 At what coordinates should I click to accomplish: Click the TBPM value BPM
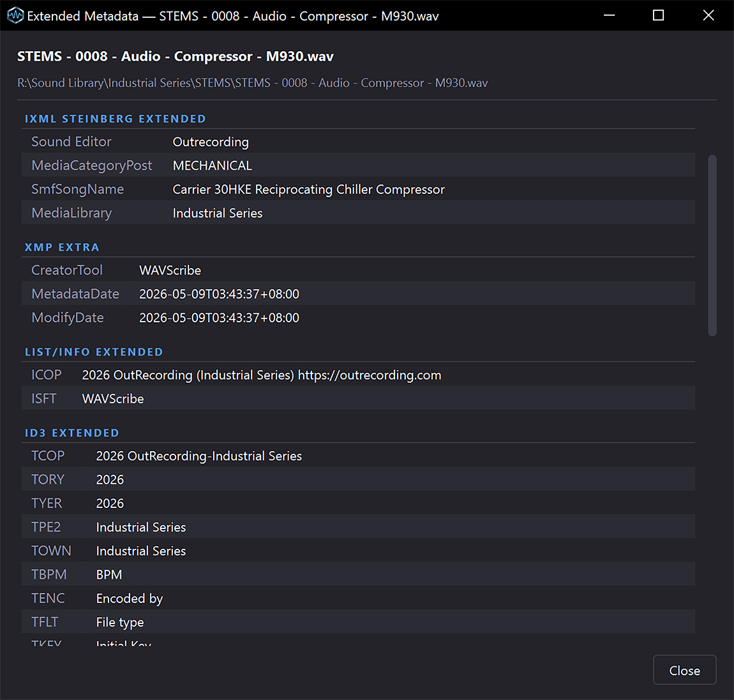click(109, 574)
